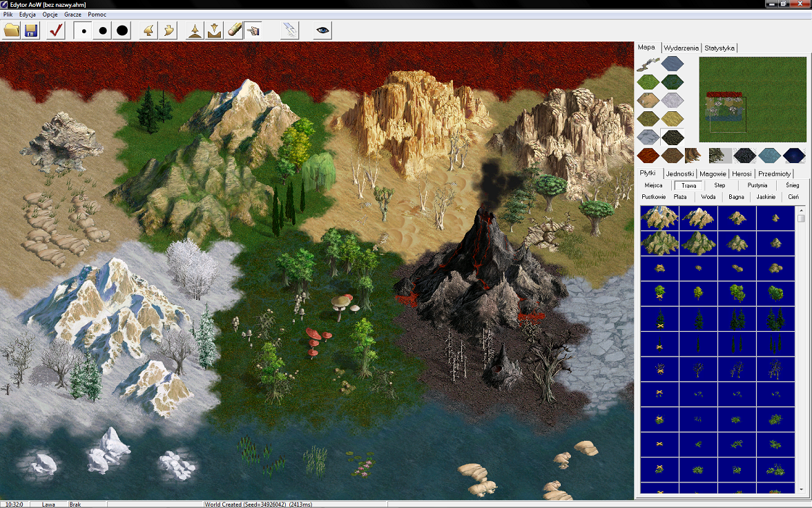
Task: Select the eraser tool
Action: click(234, 30)
